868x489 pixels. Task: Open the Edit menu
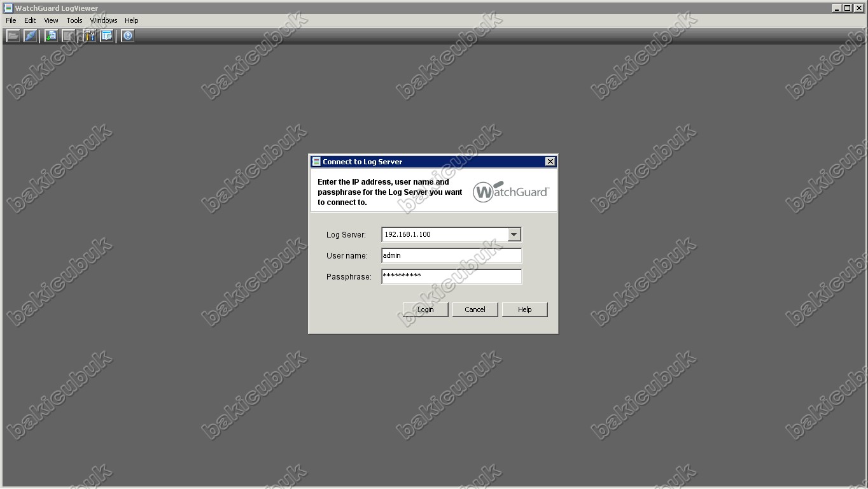(30, 20)
